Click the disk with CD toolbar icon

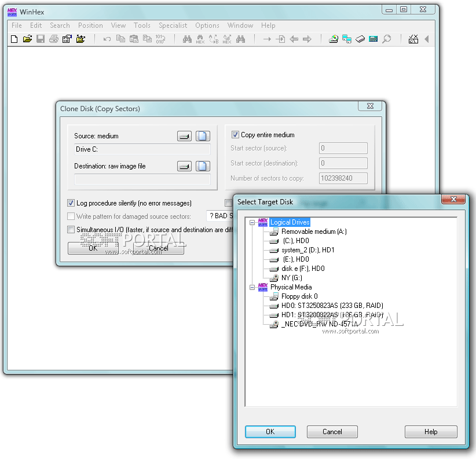coord(334,39)
